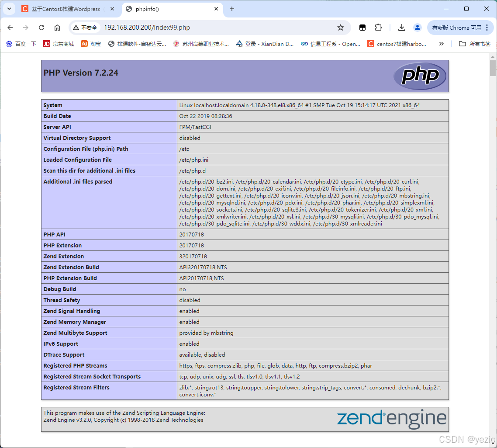The image size is (497, 448).
Task: Click the browser profile avatar icon
Action: click(x=417, y=27)
